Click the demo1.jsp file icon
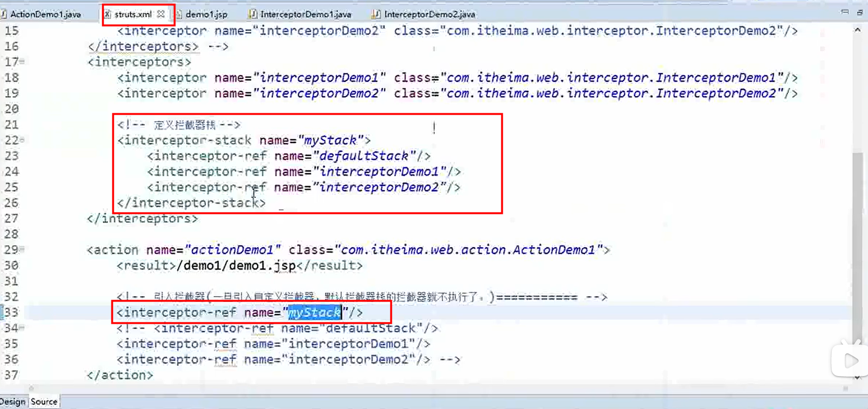This screenshot has width=868, height=409. pos(179,14)
